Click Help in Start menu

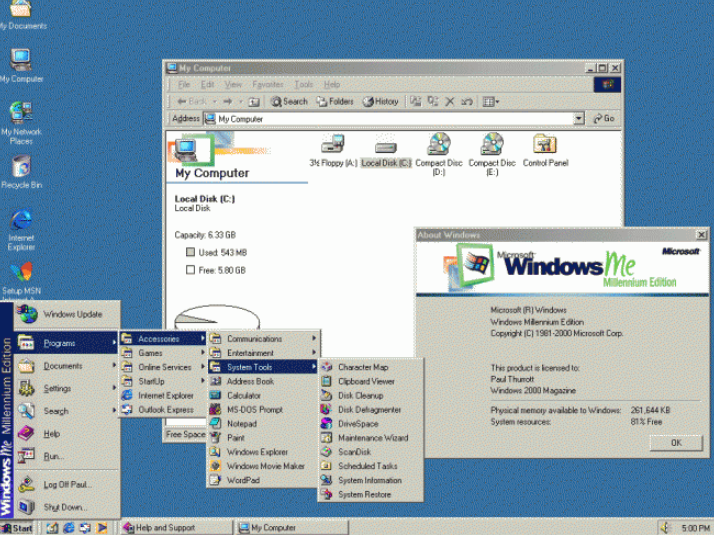67,433
